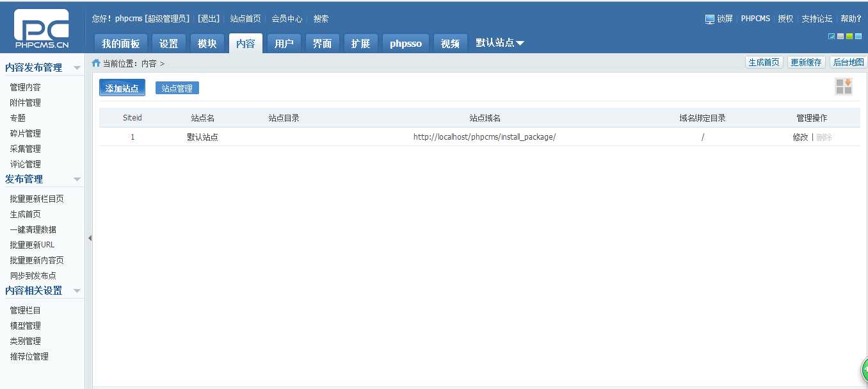Open 碎片管理 in sidebar
The image size is (868, 389).
pos(26,134)
